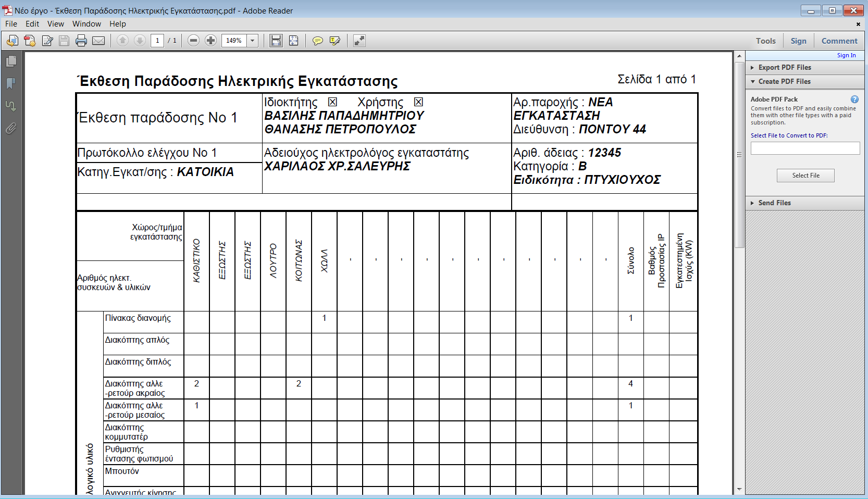Click the Sign In link
868x499 pixels.
pyautogui.click(x=846, y=55)
